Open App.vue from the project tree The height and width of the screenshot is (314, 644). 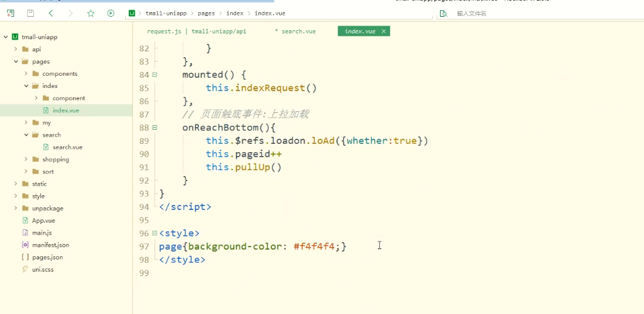coord(44,220)
